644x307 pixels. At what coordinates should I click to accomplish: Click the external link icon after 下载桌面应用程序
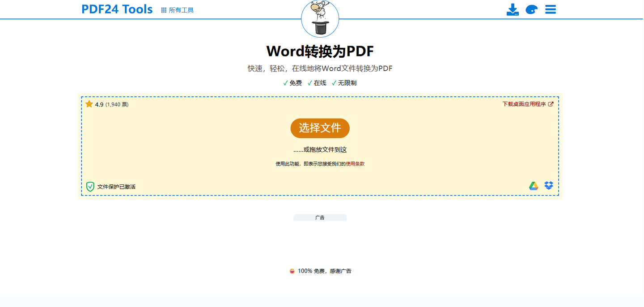tap(551, 104)
